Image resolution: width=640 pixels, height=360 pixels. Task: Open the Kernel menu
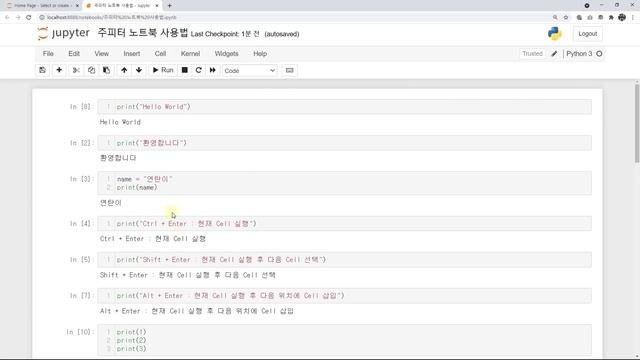(190, 53)
